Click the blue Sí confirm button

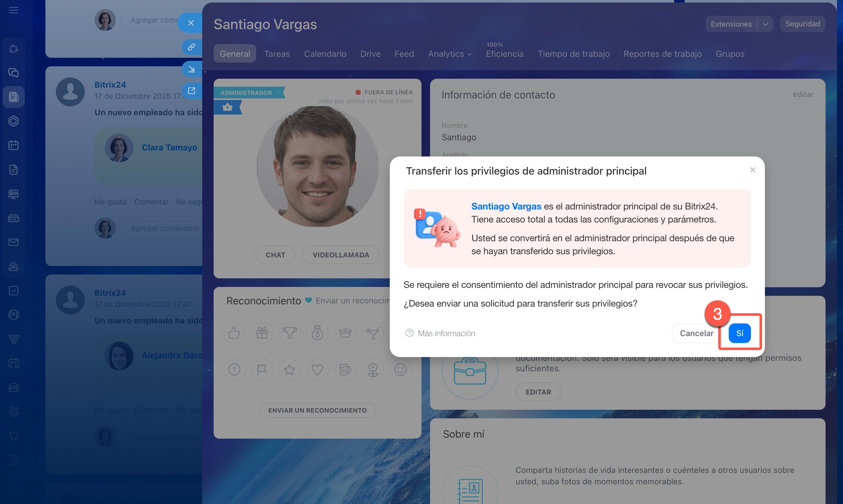[740, 333]
